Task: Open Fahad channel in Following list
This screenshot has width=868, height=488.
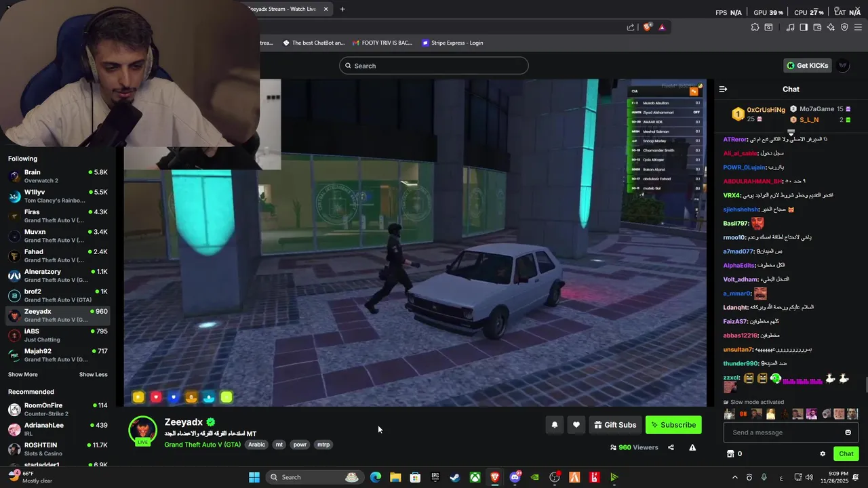Action: click(58, 256)
